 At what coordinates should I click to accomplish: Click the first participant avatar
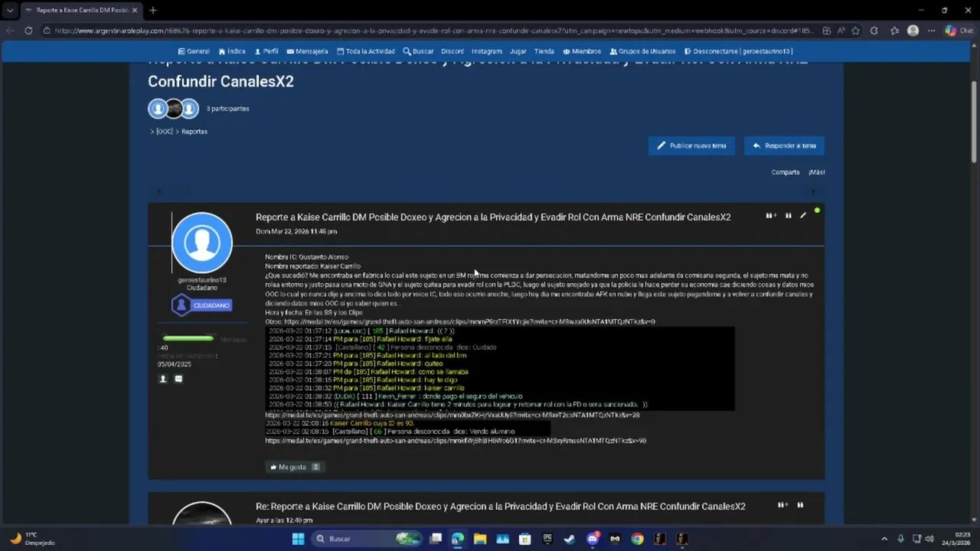158,109
